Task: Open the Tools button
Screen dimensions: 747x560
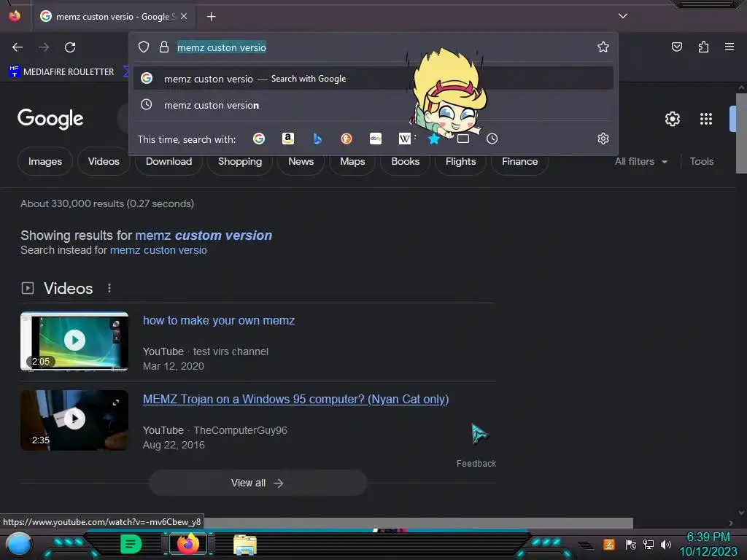Action: tap(702, 161)
